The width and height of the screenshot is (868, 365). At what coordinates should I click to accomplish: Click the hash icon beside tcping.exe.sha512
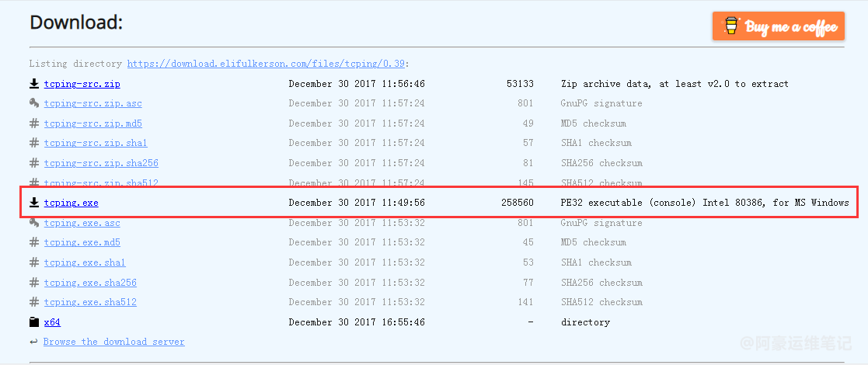click(x=33, y=302)
